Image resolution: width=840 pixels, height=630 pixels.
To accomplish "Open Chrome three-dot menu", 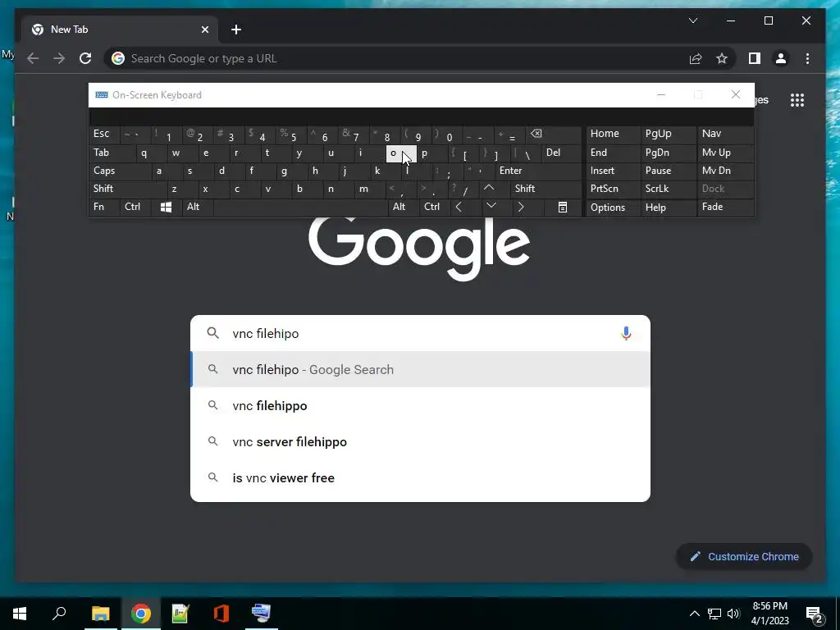I will tap(807, 58).
